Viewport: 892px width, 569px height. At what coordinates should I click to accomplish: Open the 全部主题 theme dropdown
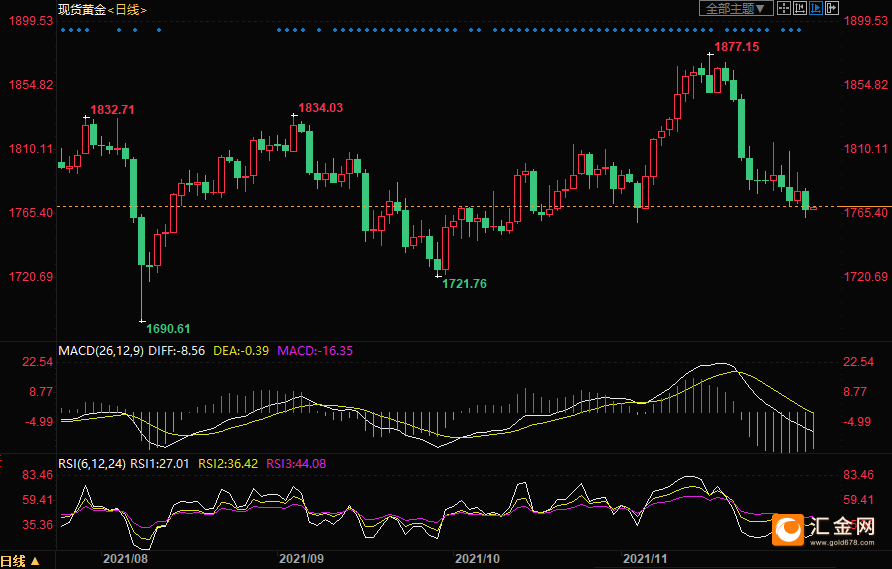point(736,8)
